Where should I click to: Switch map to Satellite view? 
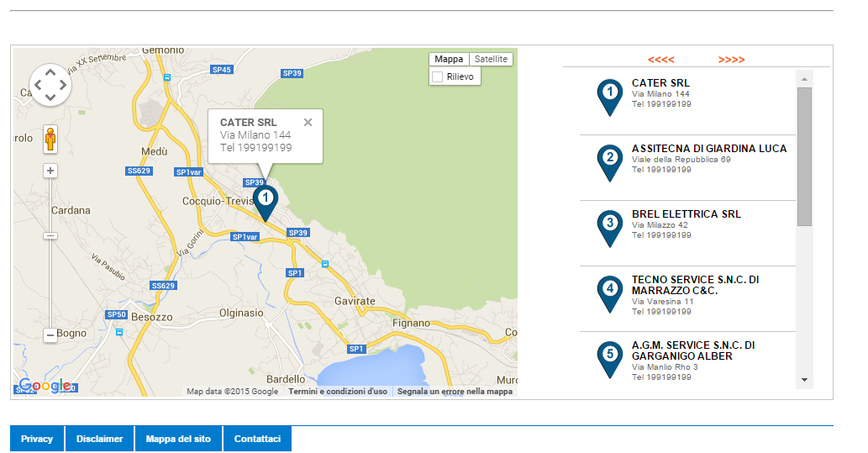click(x=491, y=60)
